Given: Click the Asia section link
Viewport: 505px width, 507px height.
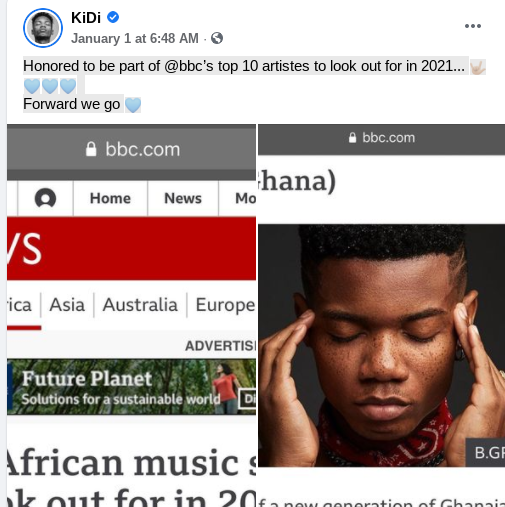Looking at the screenshot, I should click(67, 305).
